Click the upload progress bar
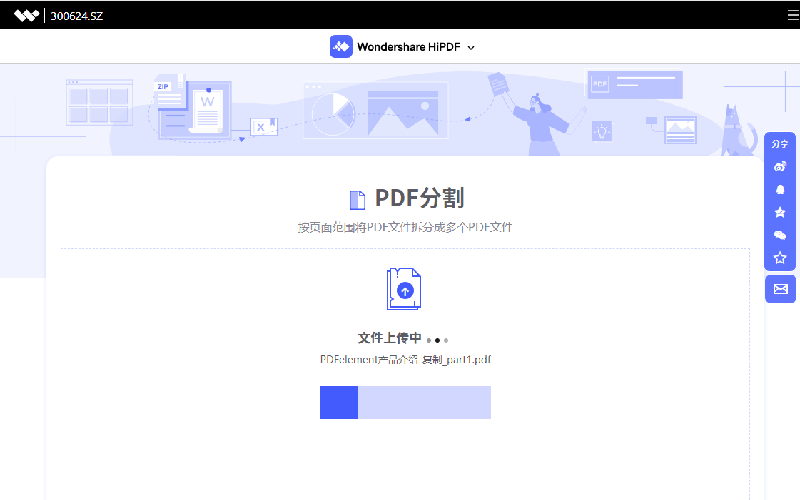The image size is (800, 500). tap(405, 401)
